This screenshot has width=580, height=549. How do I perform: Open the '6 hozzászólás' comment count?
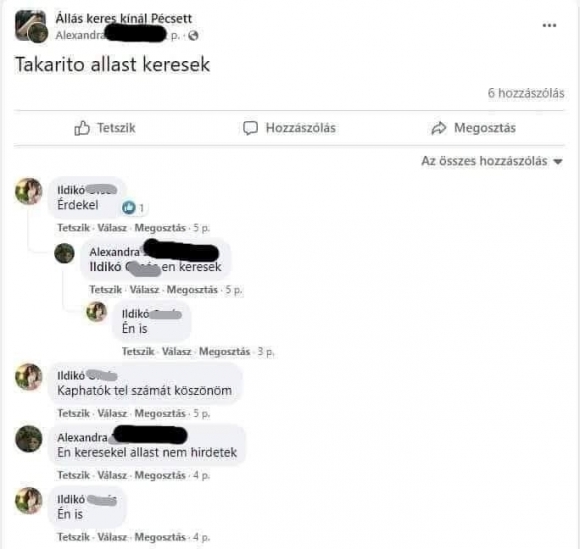tap(526, 93)
